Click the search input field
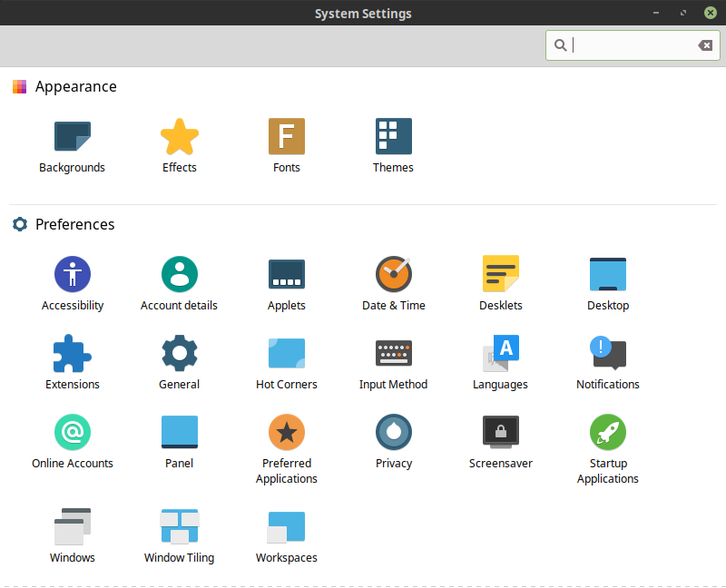This screenshot has width=726, height=588. (631, 45)
